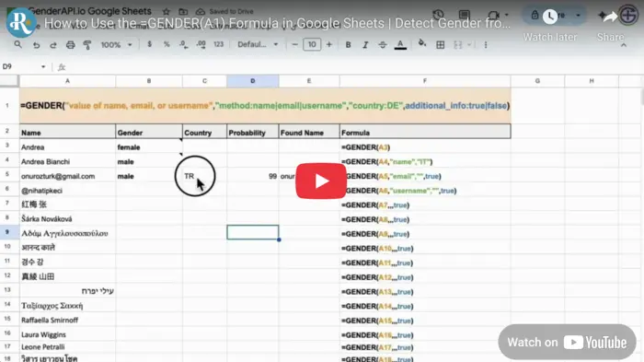
Task: Select column D header
Action: click(253, 81)
